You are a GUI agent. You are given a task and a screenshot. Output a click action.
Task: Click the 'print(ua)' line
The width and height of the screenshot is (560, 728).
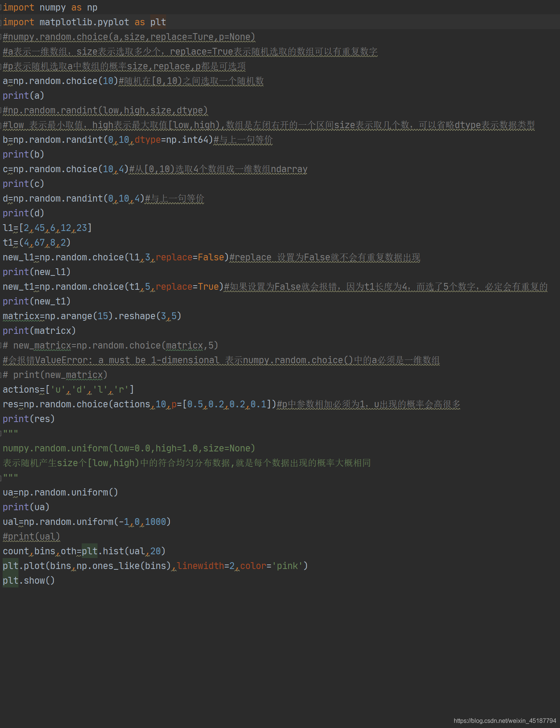(x=26, y=507)
